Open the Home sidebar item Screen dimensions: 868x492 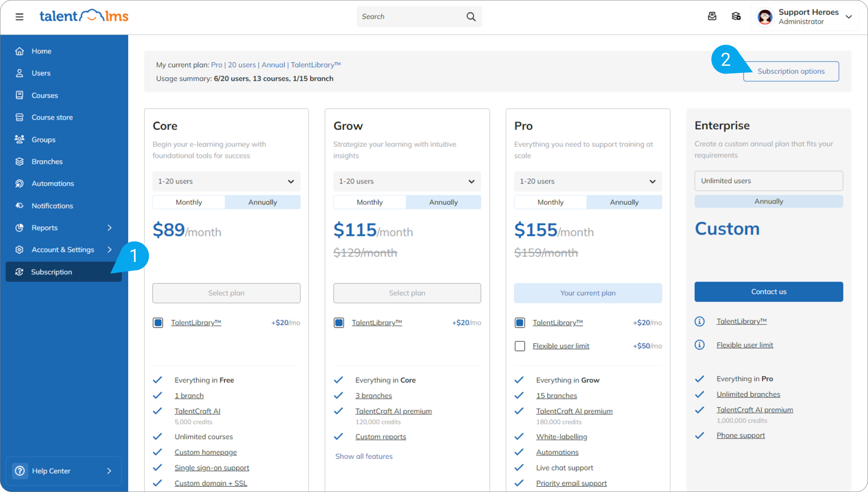pos(41,51)
